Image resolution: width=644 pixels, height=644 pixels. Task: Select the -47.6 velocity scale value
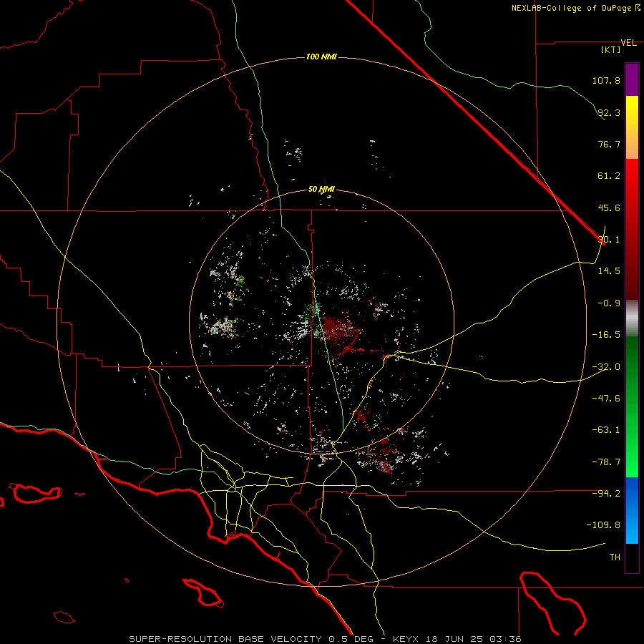606,399
